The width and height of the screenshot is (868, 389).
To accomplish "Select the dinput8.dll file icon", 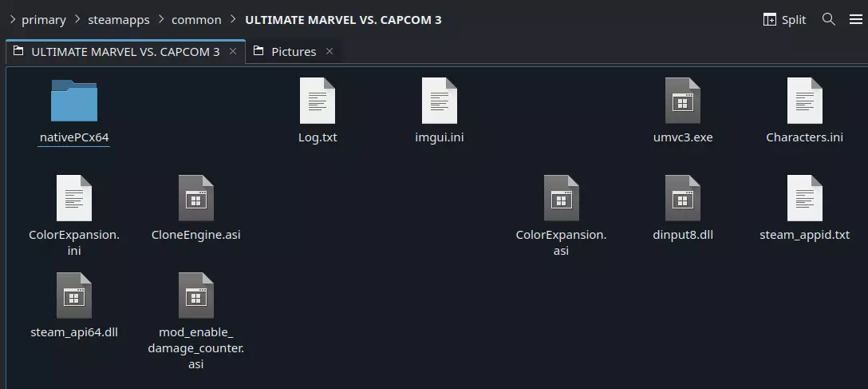I will click(682, 199).
